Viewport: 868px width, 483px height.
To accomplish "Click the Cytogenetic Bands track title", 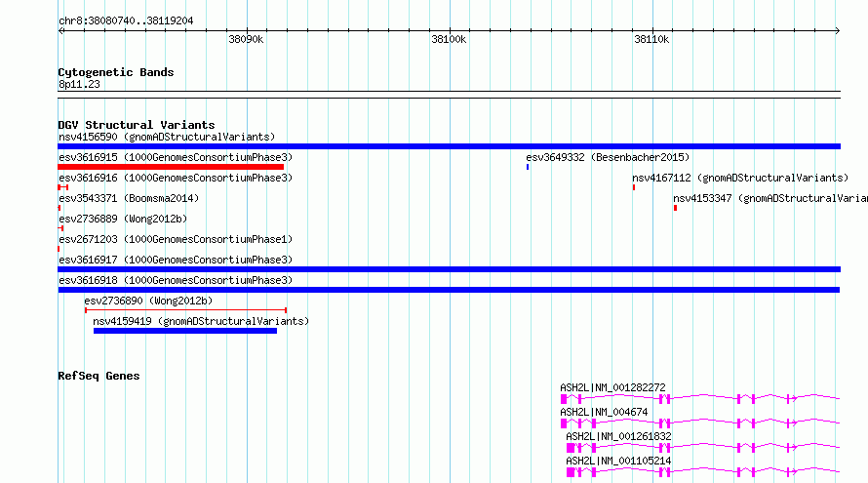I will pyautogui.click(x=116, y=72).
